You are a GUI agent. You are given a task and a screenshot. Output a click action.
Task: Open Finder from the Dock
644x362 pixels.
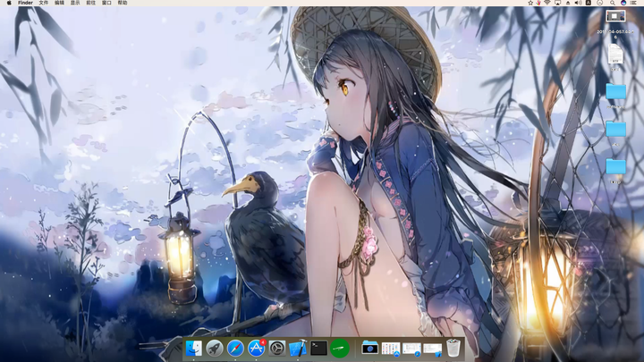(194, 349)
